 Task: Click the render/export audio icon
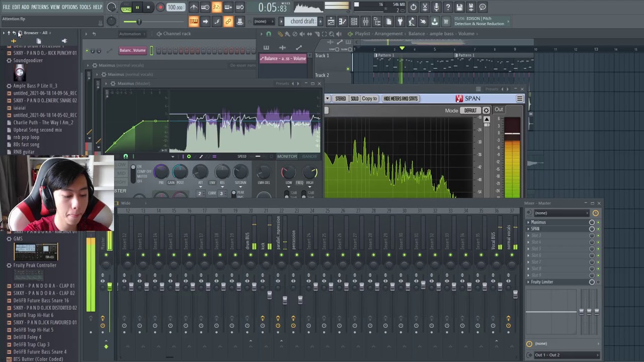click(x=471, y=7)
